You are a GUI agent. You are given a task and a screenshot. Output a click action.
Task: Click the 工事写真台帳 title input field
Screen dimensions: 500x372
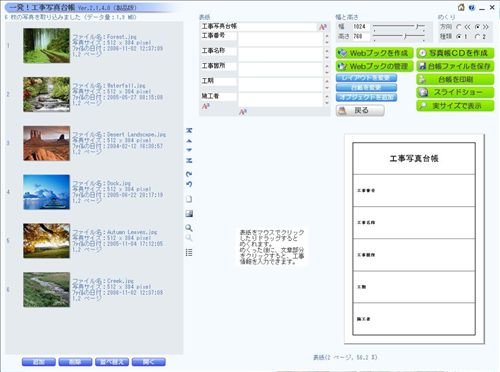point(258,26)
